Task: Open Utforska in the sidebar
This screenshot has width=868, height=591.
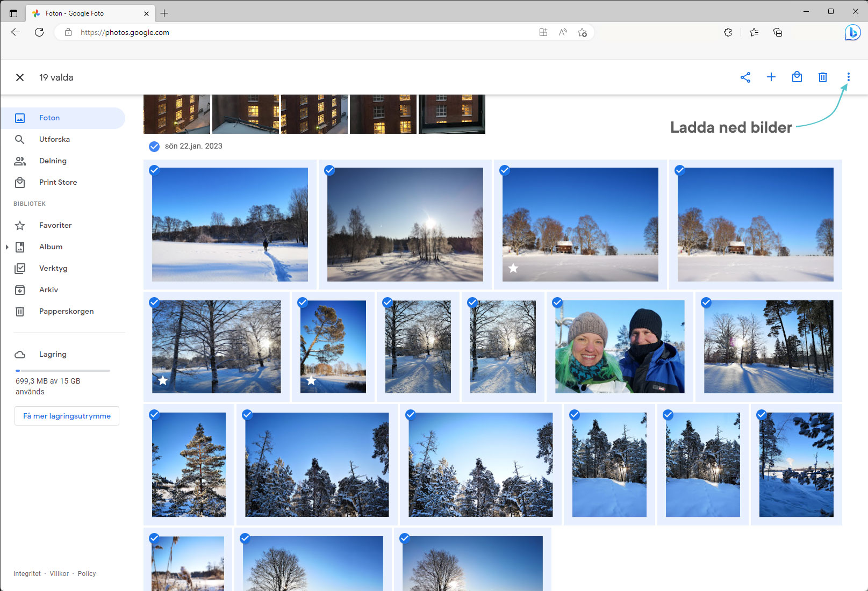Action: coord(54,139)
